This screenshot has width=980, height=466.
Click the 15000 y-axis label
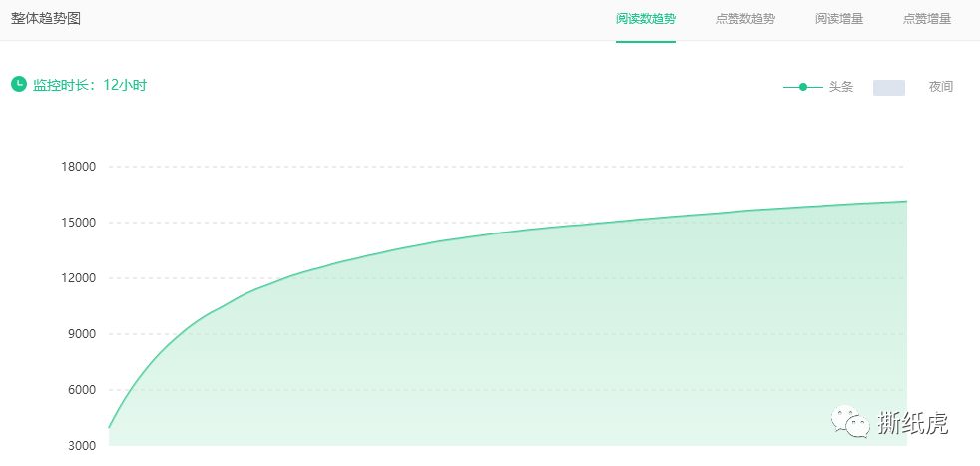click(x=78, y=223)
